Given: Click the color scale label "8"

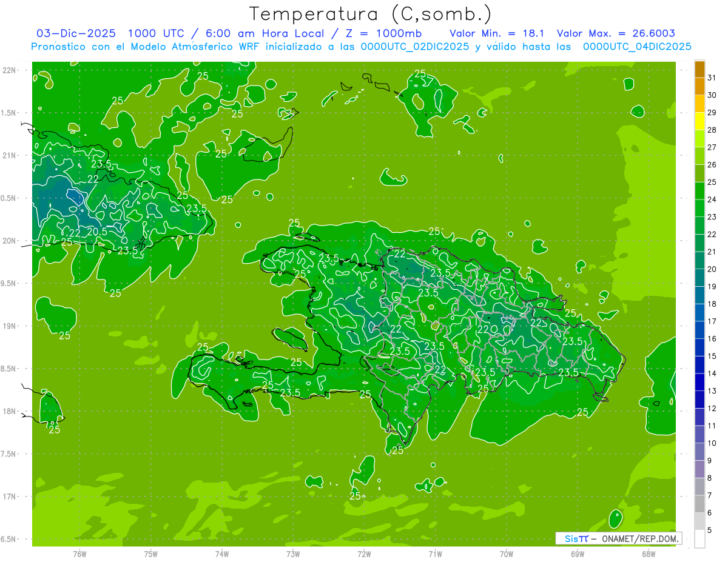Looking at the screenshot, I should [710, 478].
